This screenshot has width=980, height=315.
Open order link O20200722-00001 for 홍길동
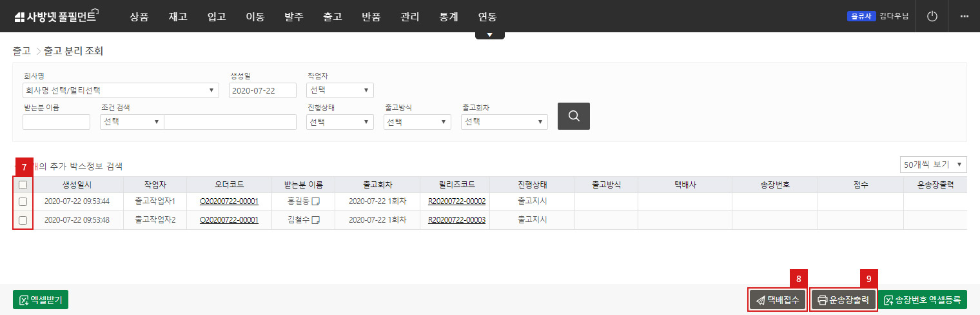[229, 201]
